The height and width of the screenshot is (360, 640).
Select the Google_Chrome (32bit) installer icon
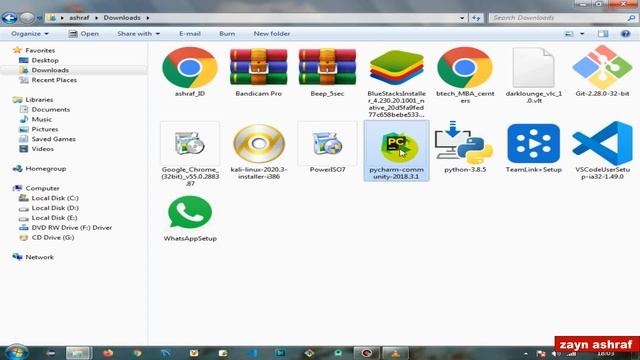pyautogui.click(x=190, y=143)
